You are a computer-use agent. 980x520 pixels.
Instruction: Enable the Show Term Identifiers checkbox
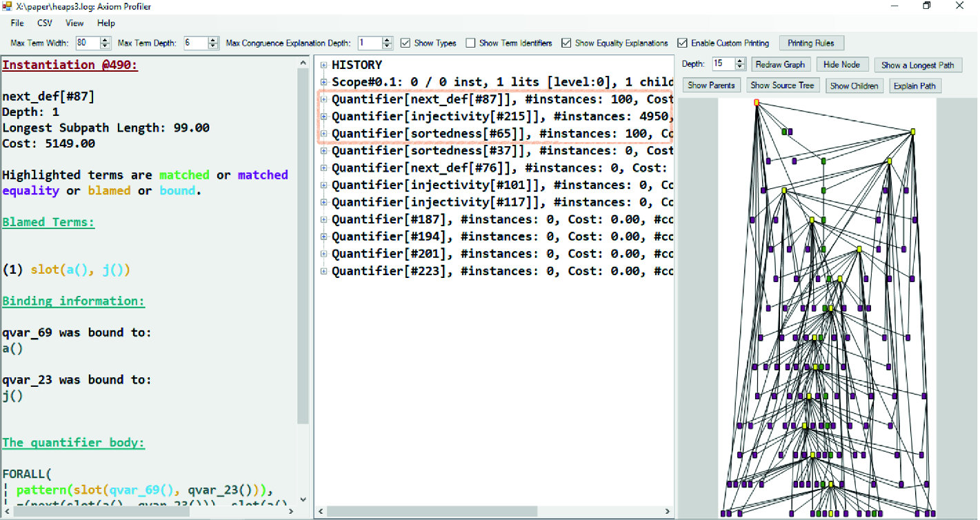[x=470, y=43]
